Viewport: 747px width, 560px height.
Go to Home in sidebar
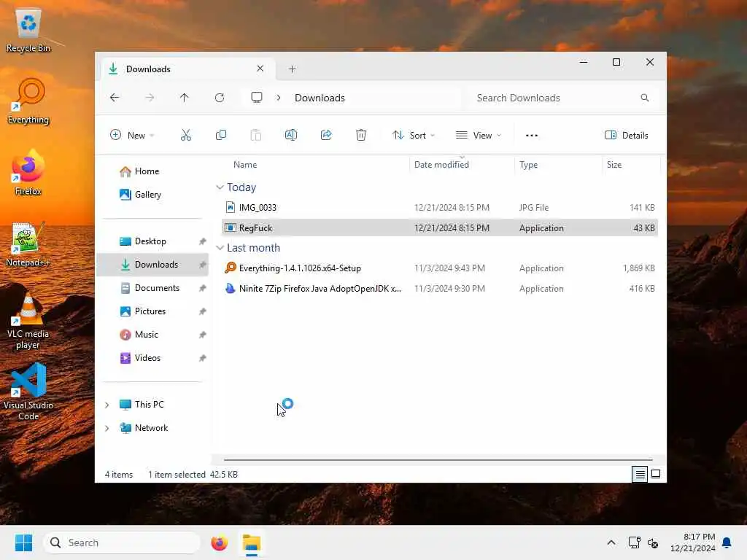[152, 171]
